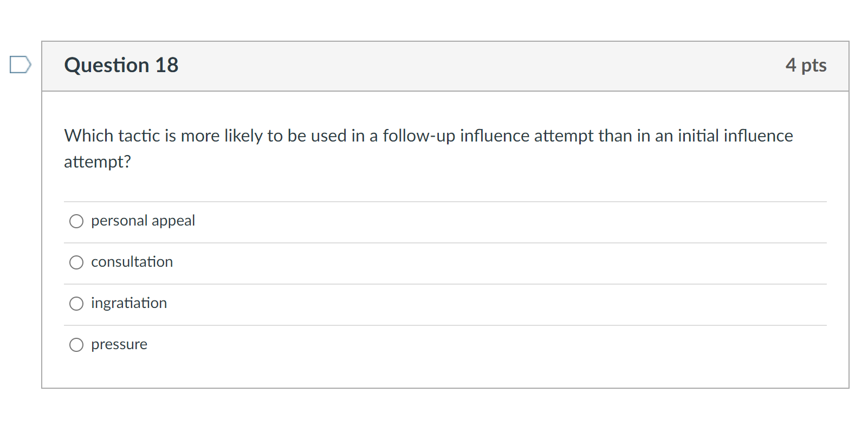This screenshot has width=868, height=424.
Task: Select the radio button for personal appeal
Action: tap(76, 221)
